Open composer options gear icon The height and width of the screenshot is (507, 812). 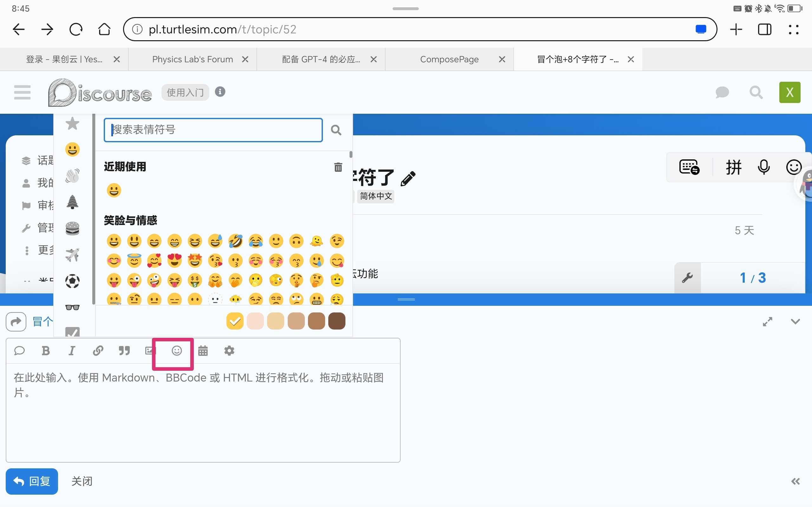pos(229,351)
